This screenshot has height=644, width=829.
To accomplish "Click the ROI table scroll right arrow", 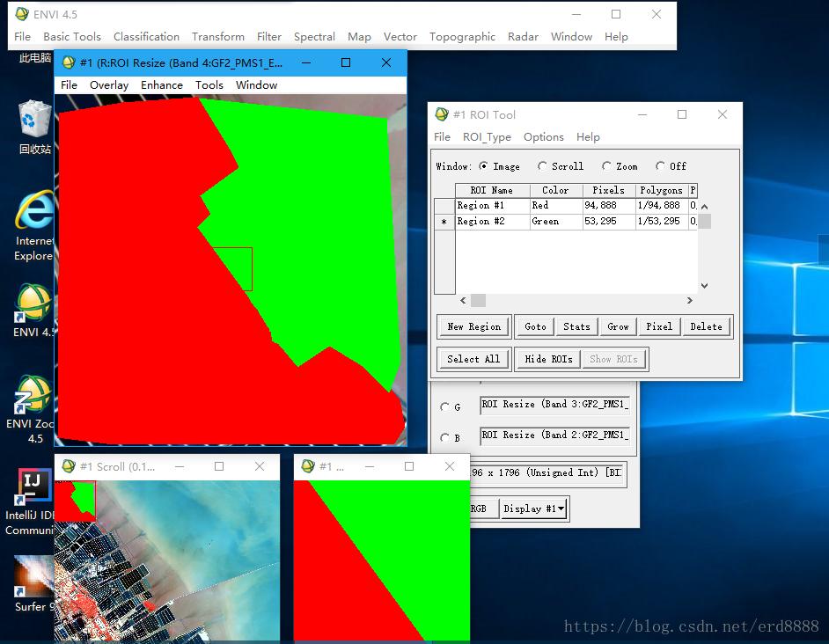I will click(x=689, y=300).
